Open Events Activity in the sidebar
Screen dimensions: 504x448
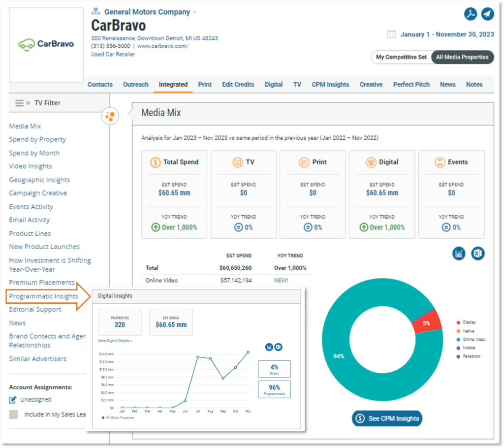[x=31, y=207]
